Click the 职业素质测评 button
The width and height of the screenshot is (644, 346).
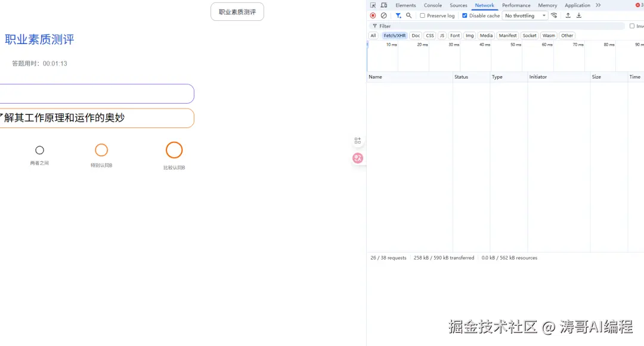(x=237, y=11)
